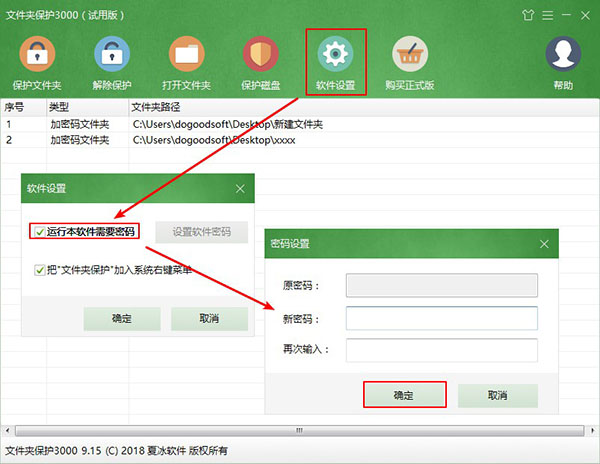Click the 文件夹路径 column header
This screenshot has width=600, height=464.
pos(158,106)
